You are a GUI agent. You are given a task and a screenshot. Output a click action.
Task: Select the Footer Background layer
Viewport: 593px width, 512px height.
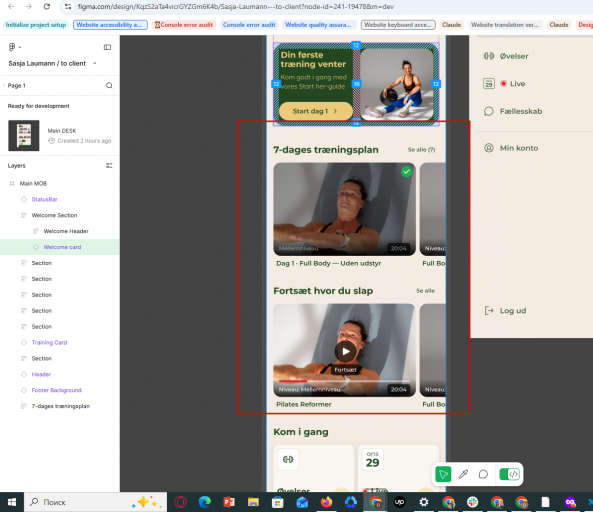57,390
